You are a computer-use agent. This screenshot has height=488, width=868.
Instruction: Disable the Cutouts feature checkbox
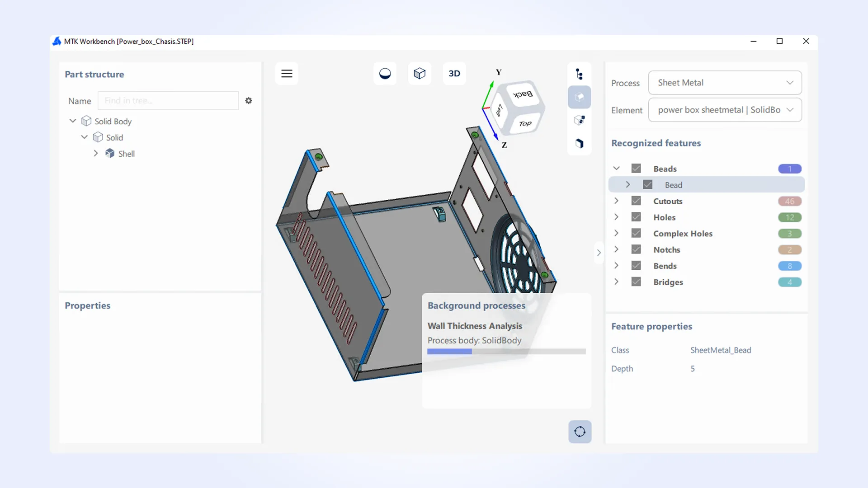pyautogui.click(x=636, y=201)
